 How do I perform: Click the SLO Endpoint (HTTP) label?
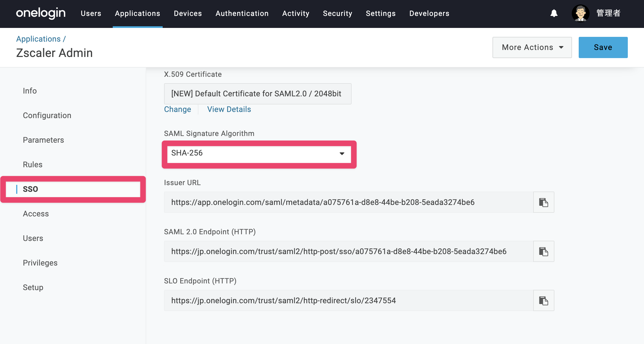click(200, 281)
